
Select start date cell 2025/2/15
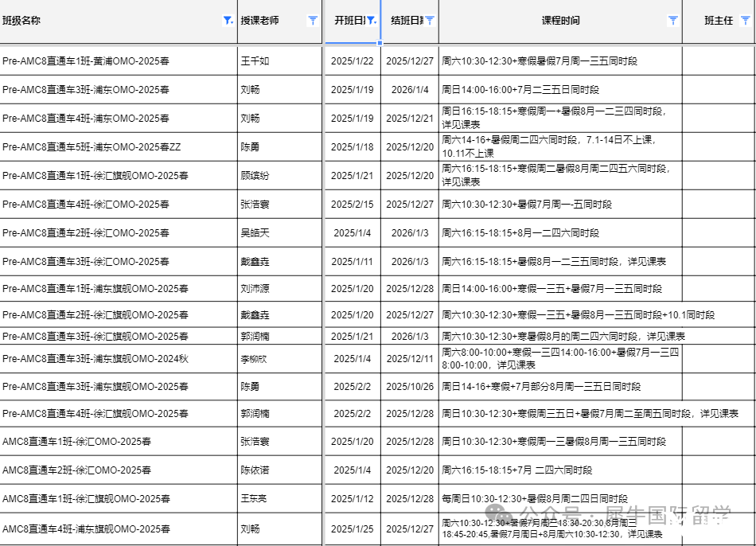(x=353, y=205)
